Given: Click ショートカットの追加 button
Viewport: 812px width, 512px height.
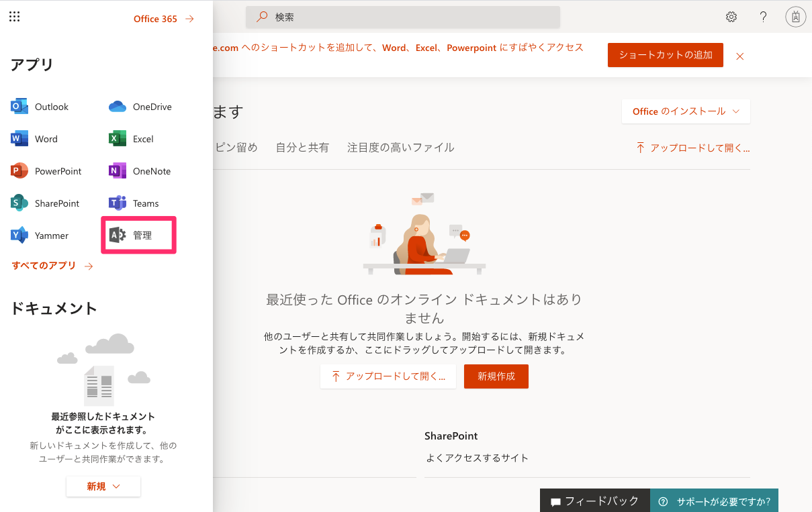Looking at the screenshot, I should [666, 55].
